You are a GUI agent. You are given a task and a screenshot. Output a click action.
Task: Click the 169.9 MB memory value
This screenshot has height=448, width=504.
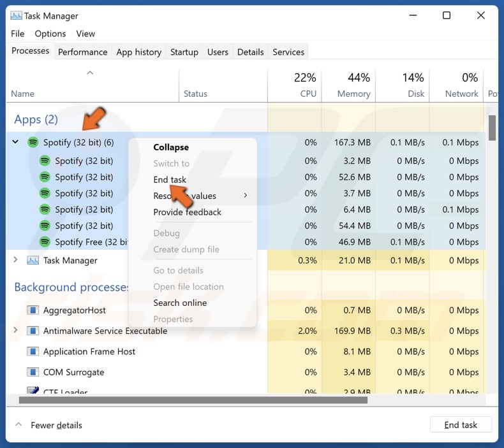pyautogui.click(x=352, y=331)
